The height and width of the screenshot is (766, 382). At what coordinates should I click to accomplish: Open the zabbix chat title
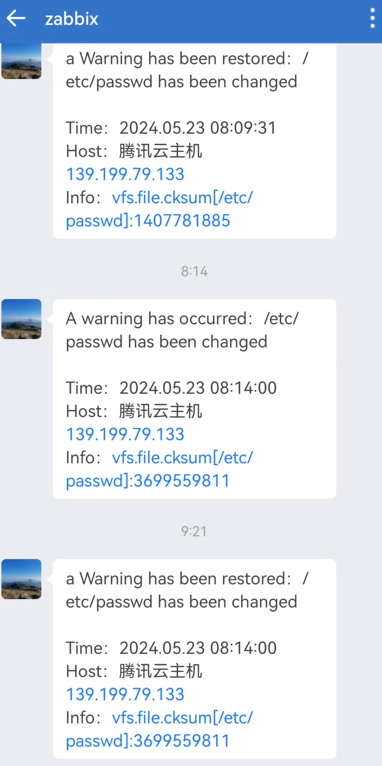click(x=72, y=19)
